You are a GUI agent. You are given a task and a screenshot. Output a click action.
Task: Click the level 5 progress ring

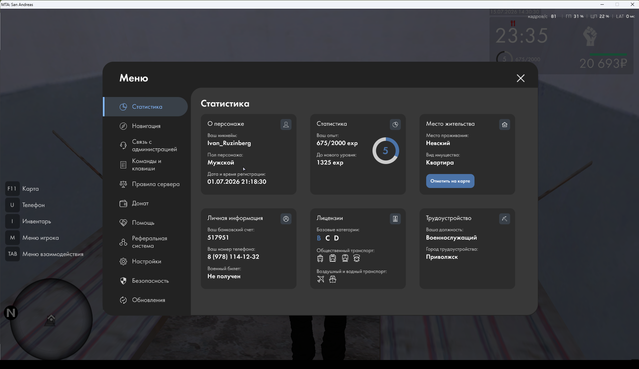[385, 150]
